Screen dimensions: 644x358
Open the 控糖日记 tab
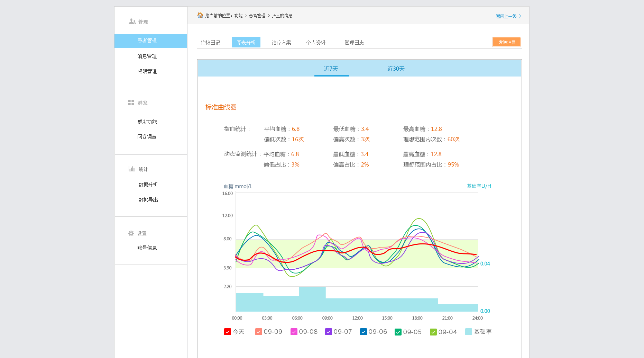tap(210, 43)
